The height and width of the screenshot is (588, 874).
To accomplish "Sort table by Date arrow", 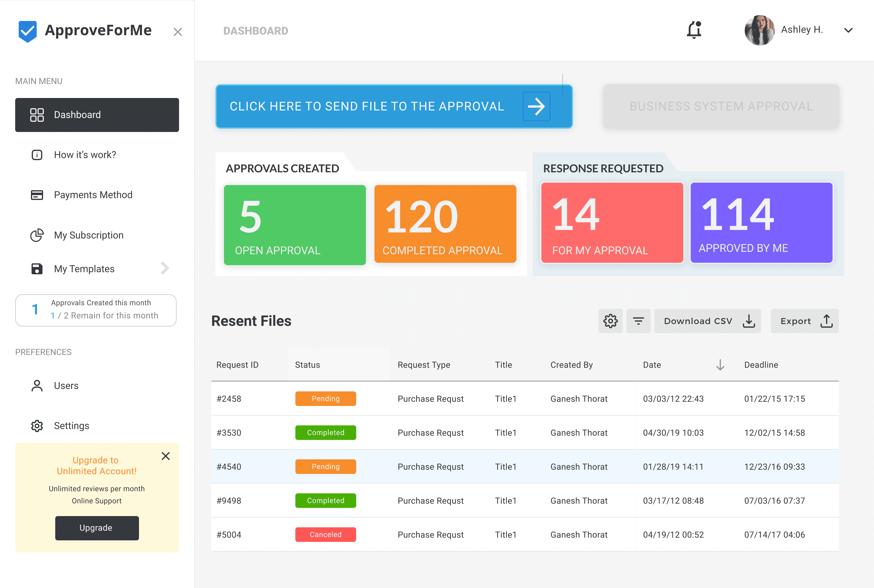I will pyautogui.click(x=720, y=365).
